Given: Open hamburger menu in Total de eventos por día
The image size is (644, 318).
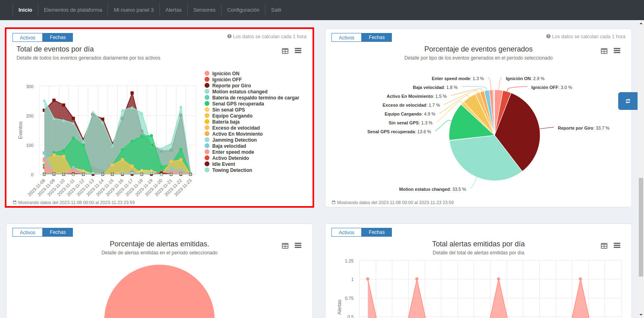Looking at the screenshot, I should tap(298, 51).
